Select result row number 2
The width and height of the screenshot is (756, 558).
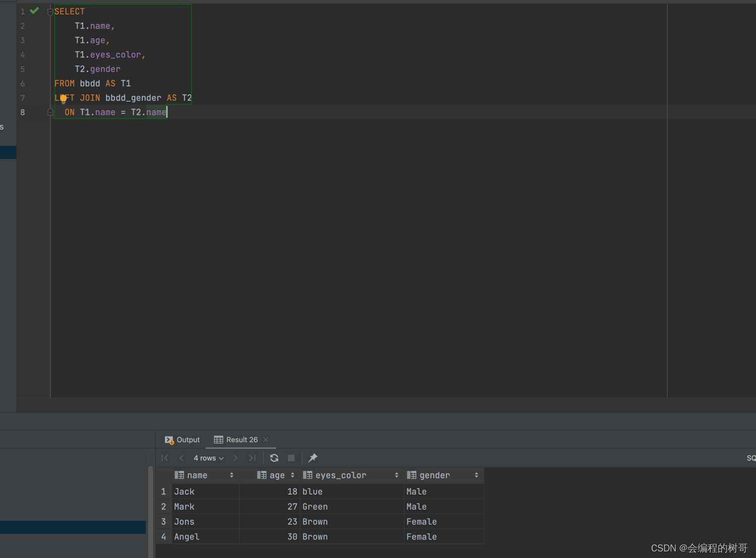coord(164,507)
